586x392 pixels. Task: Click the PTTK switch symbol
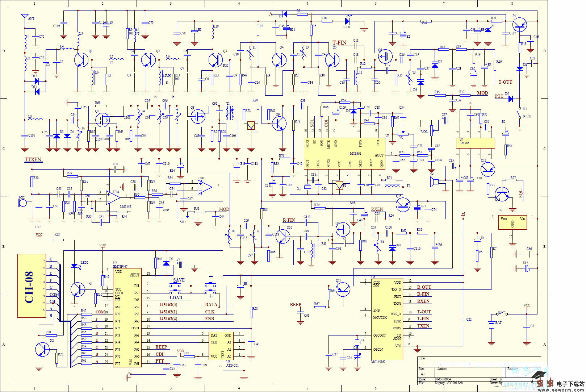click(x=519, y=113)
